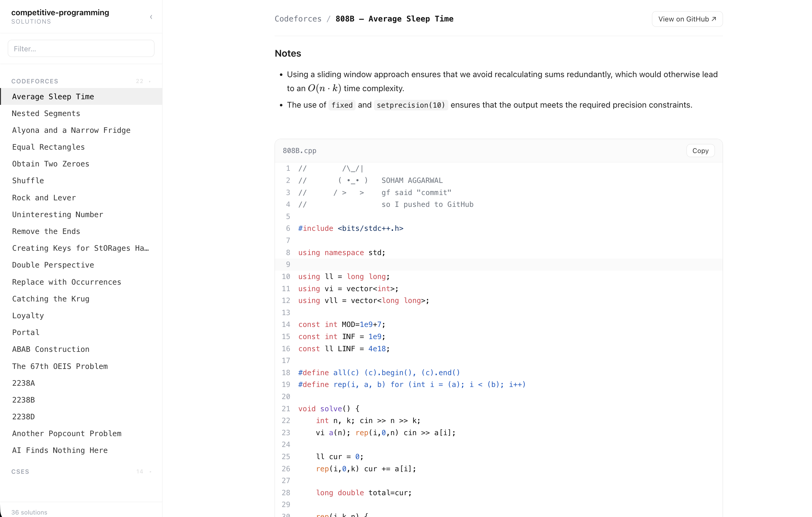Open Creating Keys for StORages solution
The width and height of the screenshot is (812, 517).
click(x=81, y=248)
